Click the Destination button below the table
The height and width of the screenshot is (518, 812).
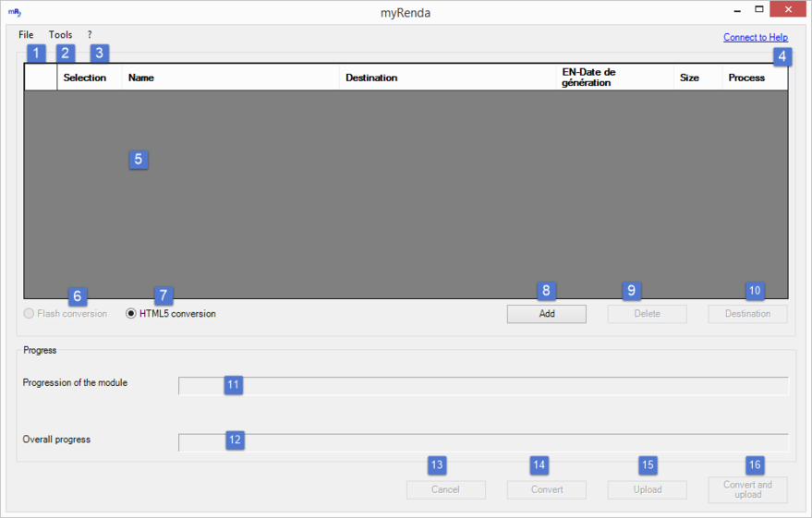pos(747,314)
